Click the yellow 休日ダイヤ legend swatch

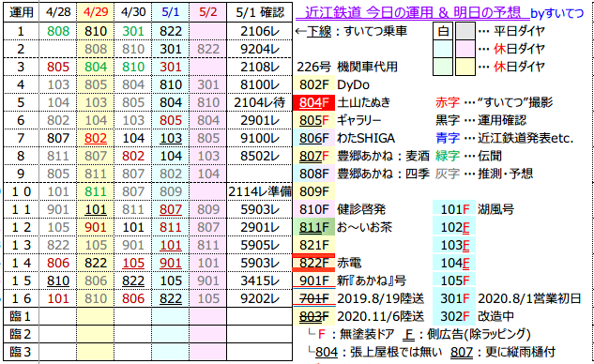pos(465,67)
